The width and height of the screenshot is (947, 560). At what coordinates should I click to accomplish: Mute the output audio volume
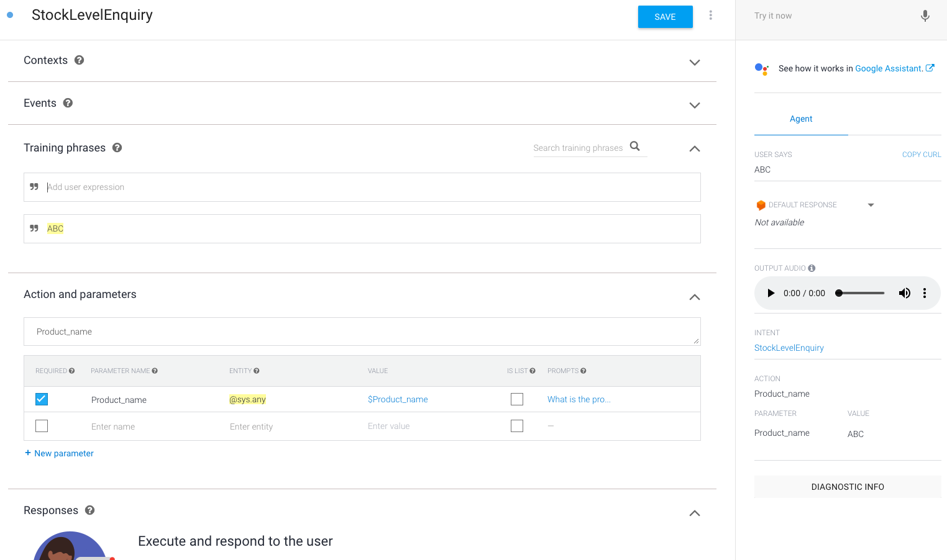pos(904,293)
